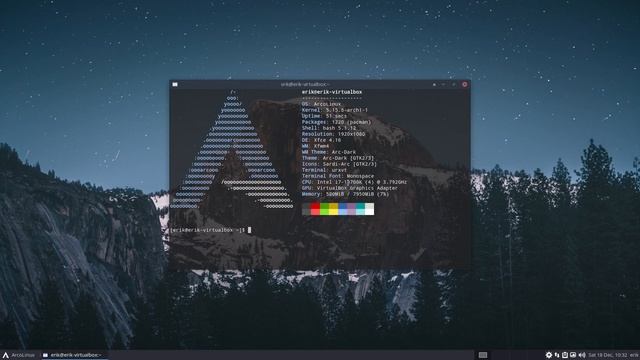
Task: Click the 'WM Theme: Arc-Dark' line
Action: [x=329, y=152]
